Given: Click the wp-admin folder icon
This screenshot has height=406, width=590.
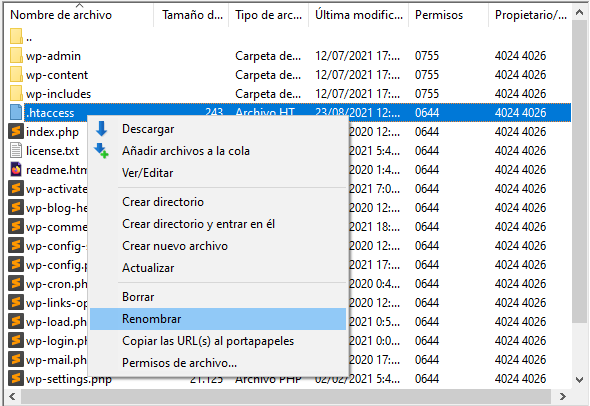Looking at the screenshot, I should pyautogui.click(x=16, y=56).
